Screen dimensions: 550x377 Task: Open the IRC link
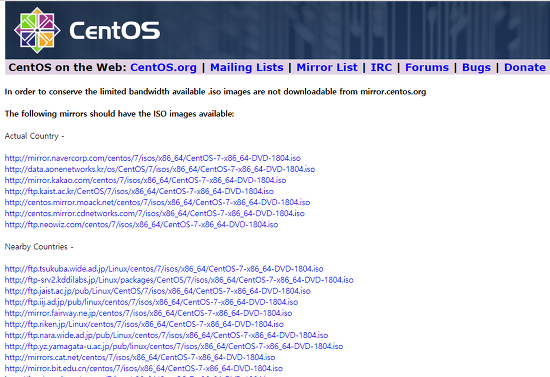(381, 67)
